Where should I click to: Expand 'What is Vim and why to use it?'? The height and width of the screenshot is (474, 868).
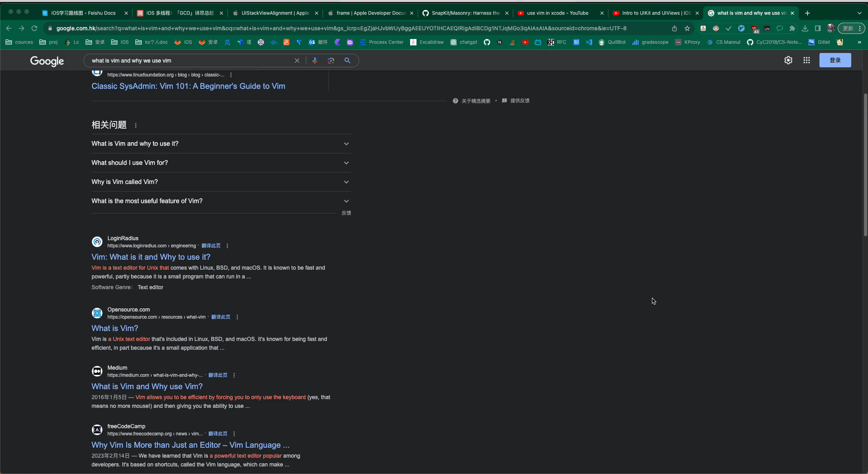click(221, 144)
